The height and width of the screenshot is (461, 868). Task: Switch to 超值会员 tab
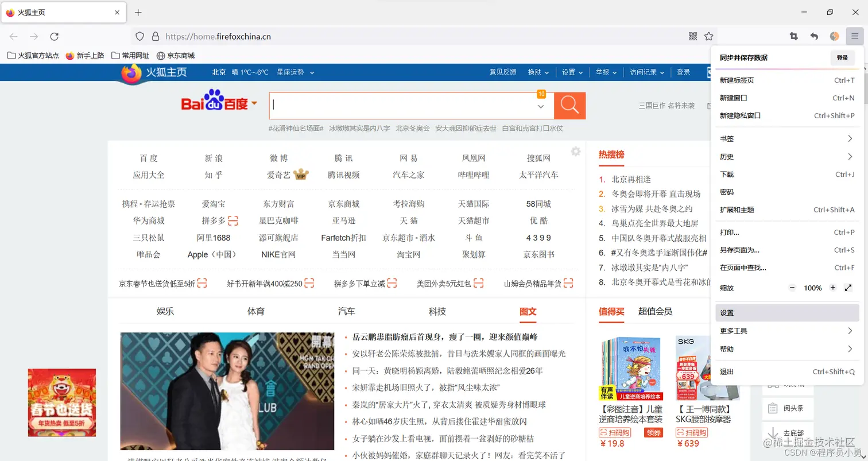tap(655, 311)
